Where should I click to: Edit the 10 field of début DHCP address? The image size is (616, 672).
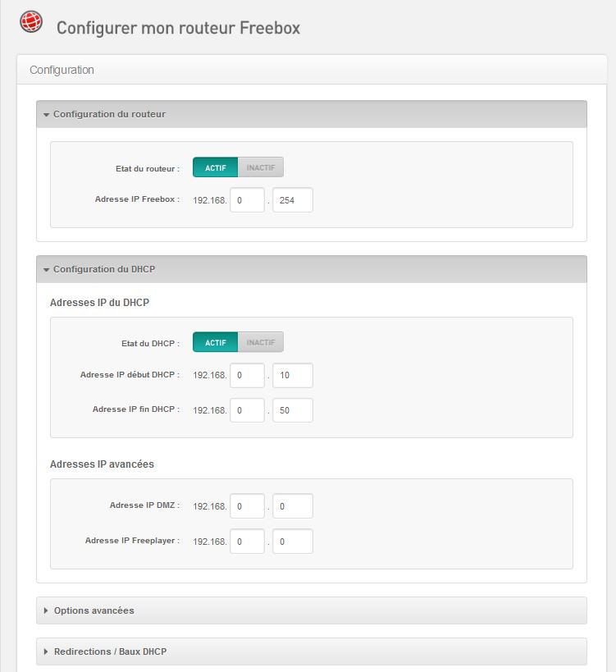(293, 376)
